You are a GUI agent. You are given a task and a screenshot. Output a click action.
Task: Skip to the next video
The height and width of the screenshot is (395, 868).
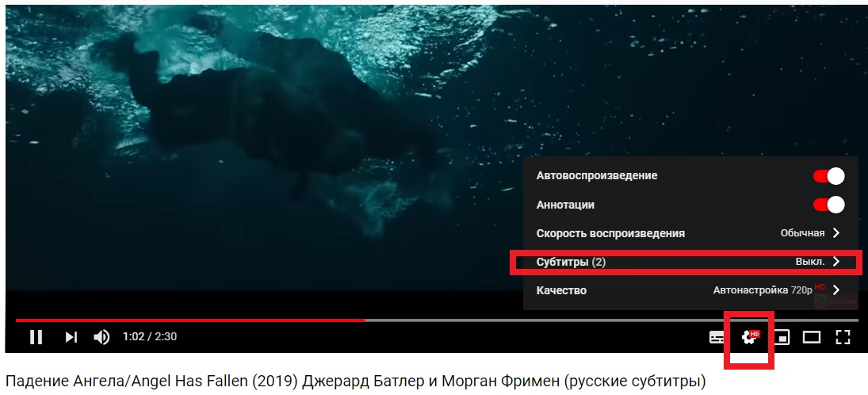point(71,337)
